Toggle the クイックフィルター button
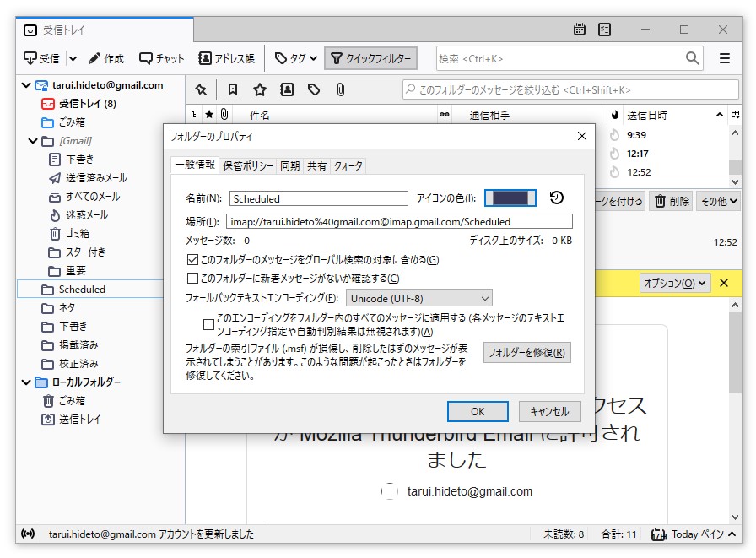Screen dimensions: 756x558 pyautogui.click(x=370, y=58)
